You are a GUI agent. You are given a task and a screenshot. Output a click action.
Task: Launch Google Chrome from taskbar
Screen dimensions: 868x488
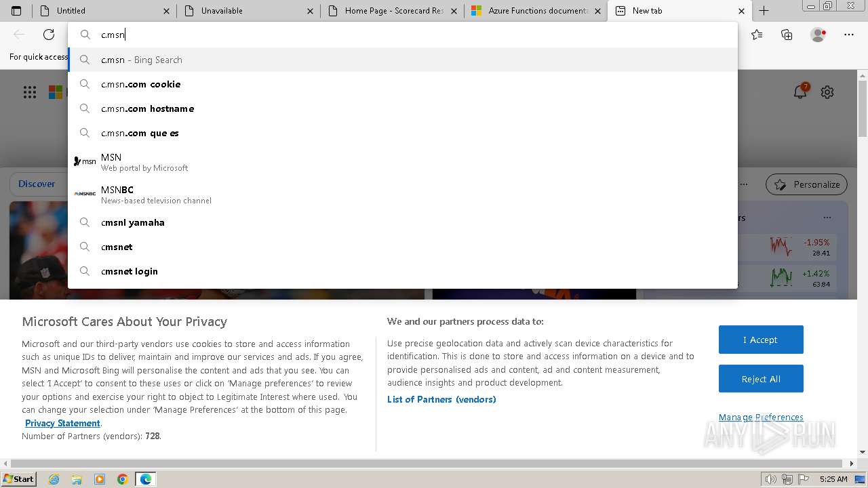point(123,479)
